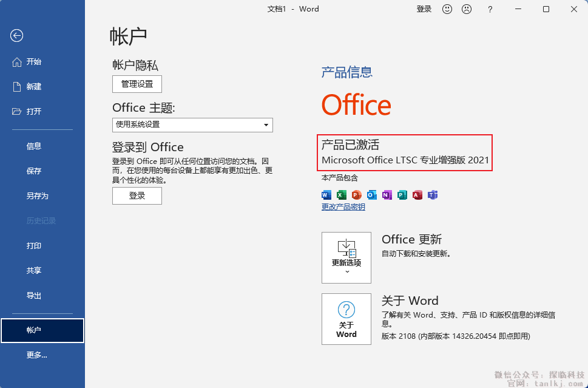588x388 pixels.
Task: Click the Teams app icon under 本产品包含
Action: pyautogui.click(x=433, y=195)
